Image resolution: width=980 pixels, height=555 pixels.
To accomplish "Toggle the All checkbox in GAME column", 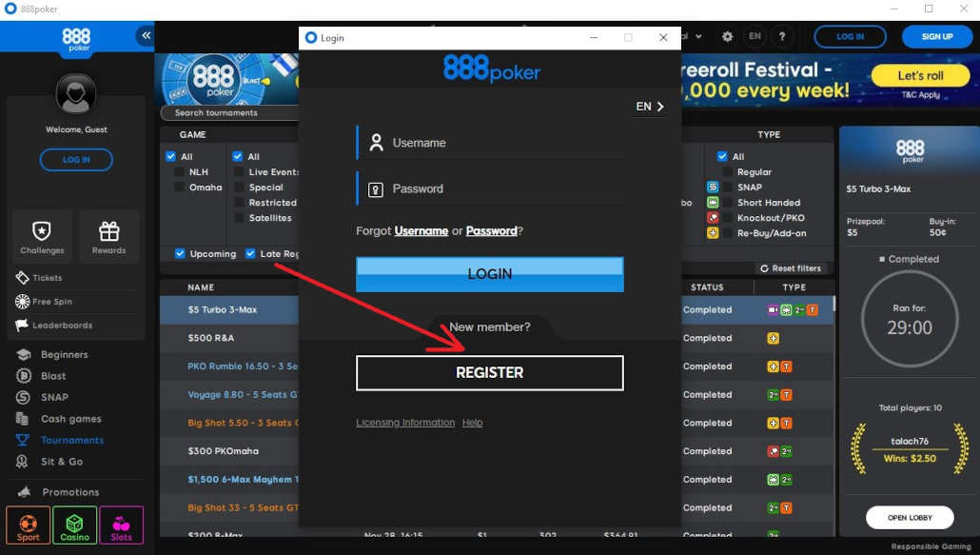I will click(170, 156).
